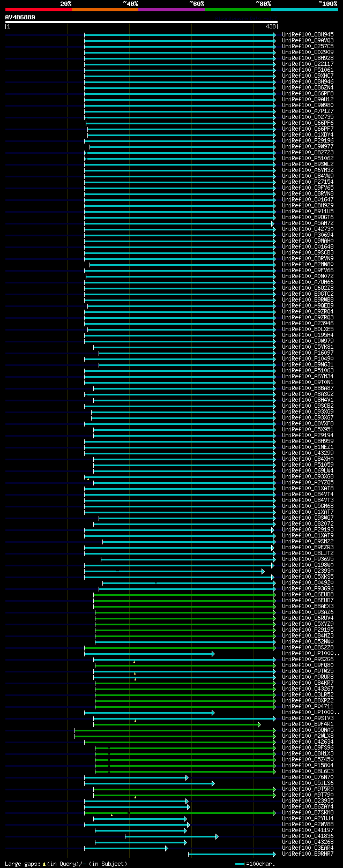
Task: Open UniRef100_Q69LW4 entry
Action: [308, 471]
